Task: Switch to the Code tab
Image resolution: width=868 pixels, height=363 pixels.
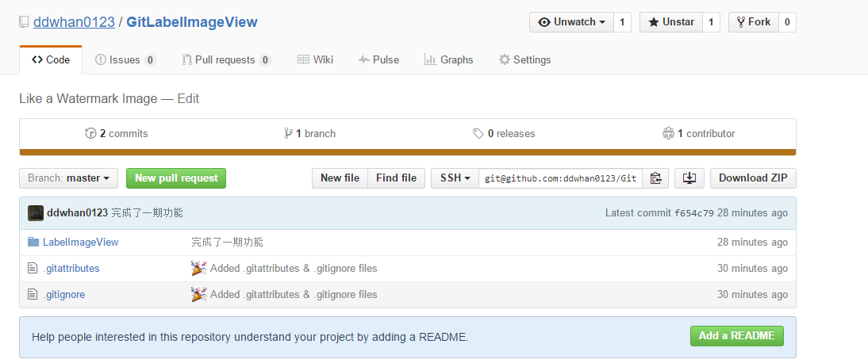Action: pyautogui.click(x=51, y=59)
